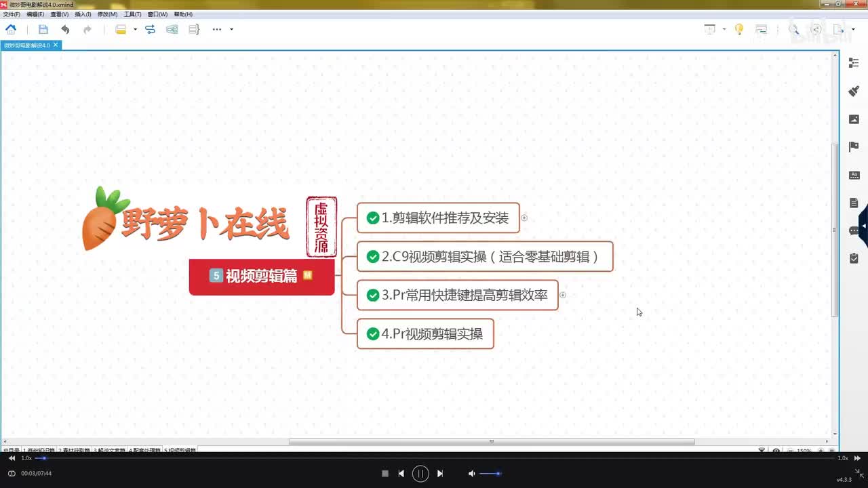Select topic 2.C9视频剪辑实操
The height and width of the screenshot is (488, 868).
[x=485, y=256]
